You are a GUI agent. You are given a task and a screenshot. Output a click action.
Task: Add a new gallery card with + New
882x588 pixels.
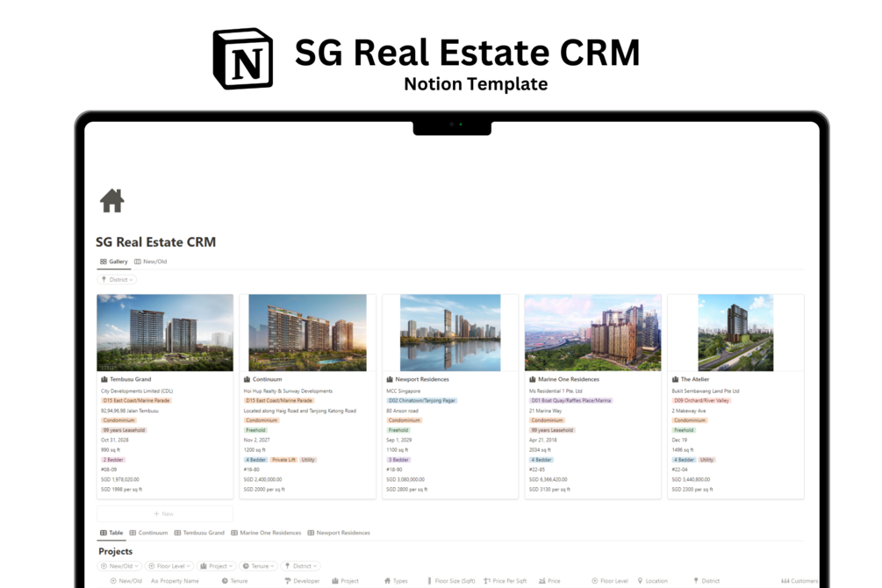164,513
